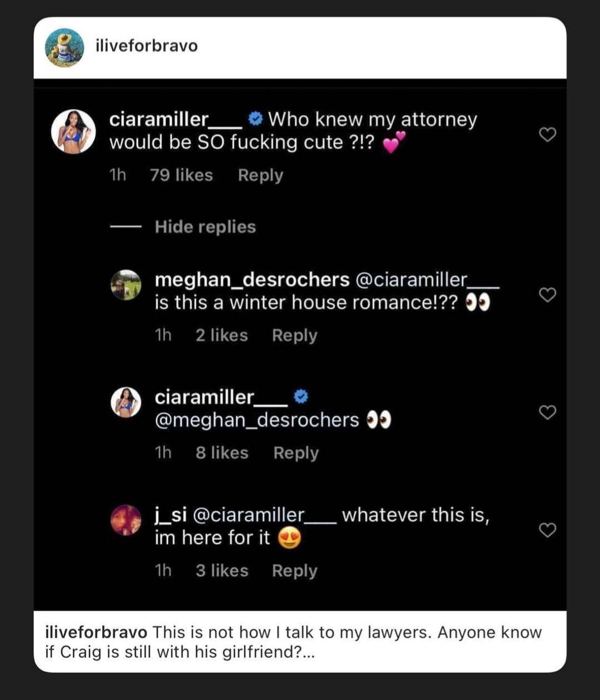The image size is (600, 700).
Task: Like meghan_desrochers' winter house reply
Action: pyautogui.click(x=548, y=295)
